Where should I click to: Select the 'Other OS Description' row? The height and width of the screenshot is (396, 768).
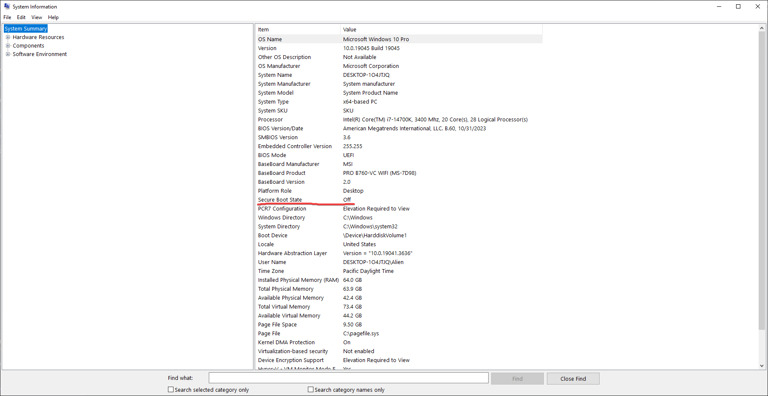(399, 57)
